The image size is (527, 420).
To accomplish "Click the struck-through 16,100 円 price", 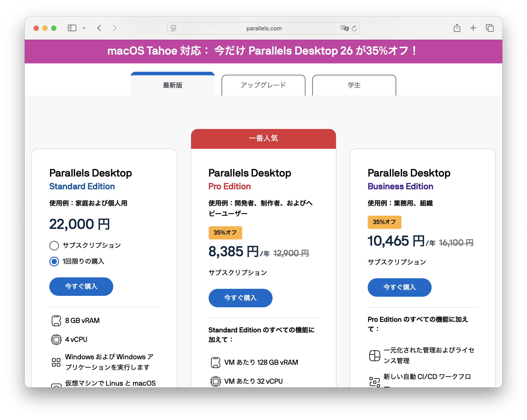I will (x=456, y=243).
